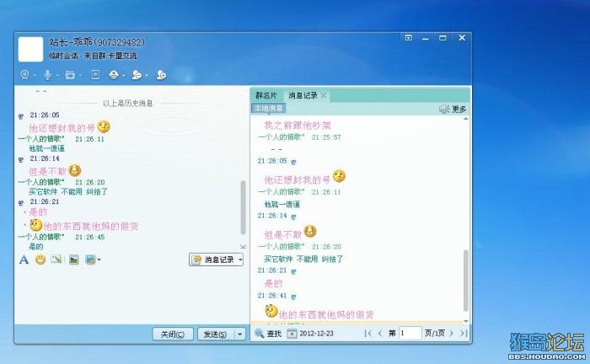Click the contact name 站长-乖乖
This screenshot has width=590, height=364.
[x=71, y=42]
